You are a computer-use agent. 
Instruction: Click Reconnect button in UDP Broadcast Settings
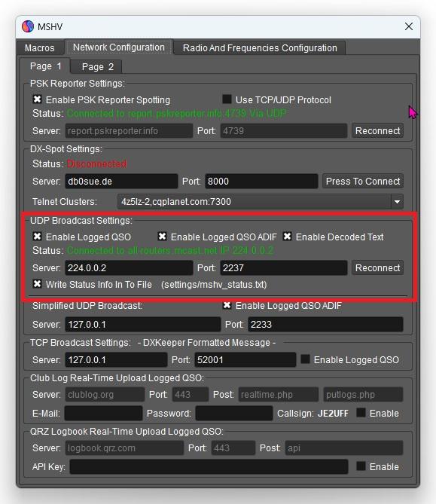pos(377,267)
